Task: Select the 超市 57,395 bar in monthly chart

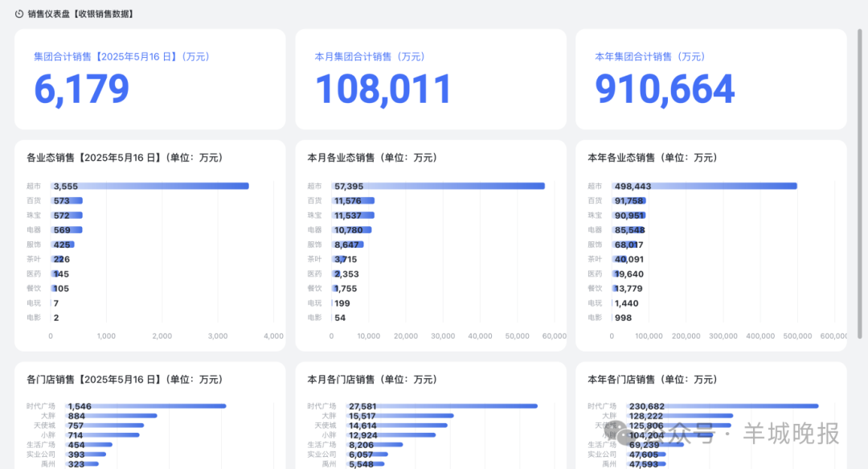Action: click(438, 186)
